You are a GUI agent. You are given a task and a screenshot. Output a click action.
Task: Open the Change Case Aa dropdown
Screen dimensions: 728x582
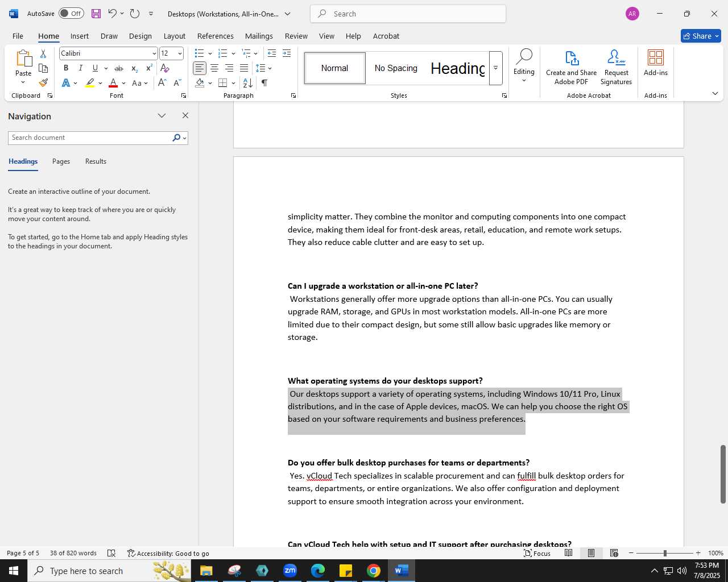tap(140, 83)
